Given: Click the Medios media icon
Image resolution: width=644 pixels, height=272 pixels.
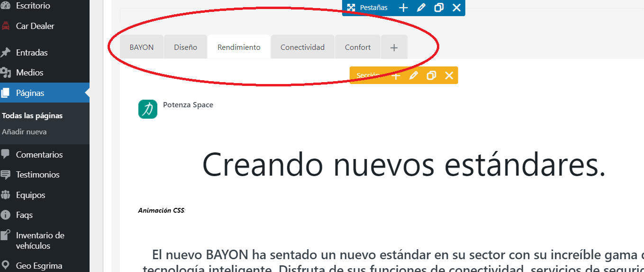Looking at the screenshot, I should 6,73.
